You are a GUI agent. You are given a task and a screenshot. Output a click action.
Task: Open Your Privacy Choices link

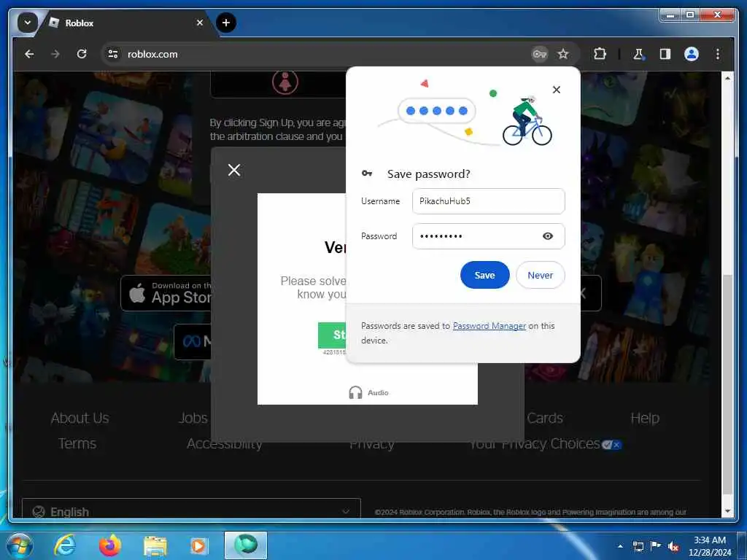(546, 444)
